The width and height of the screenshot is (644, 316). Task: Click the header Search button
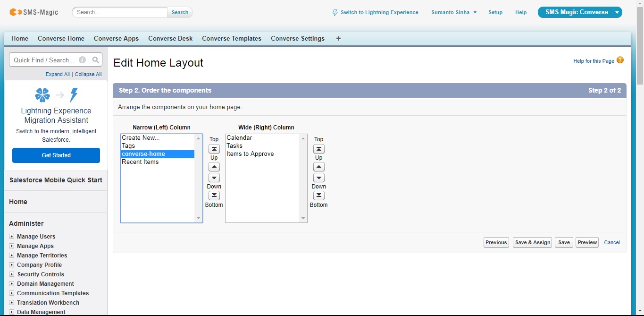[x=180, y=12]
